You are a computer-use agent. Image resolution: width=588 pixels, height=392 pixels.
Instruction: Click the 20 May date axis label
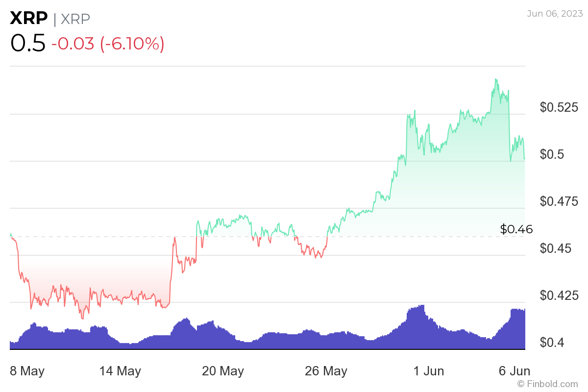click(x=223, y=371)
